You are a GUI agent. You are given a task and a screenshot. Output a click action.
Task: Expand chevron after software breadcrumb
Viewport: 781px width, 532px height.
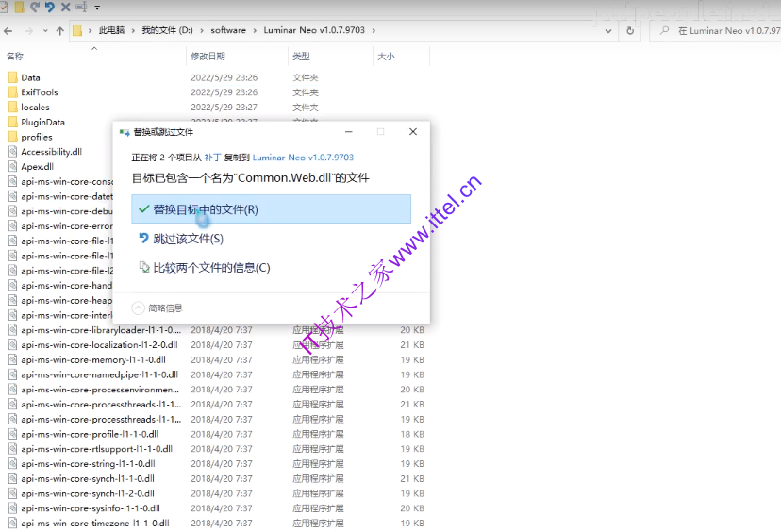[255, 31]
